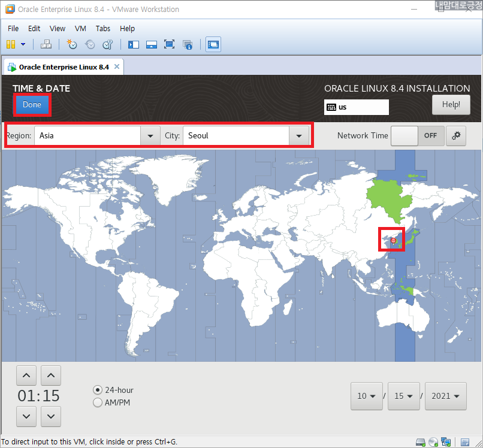
Task: Click the network adapter status icon
Action: click(446, 443)
